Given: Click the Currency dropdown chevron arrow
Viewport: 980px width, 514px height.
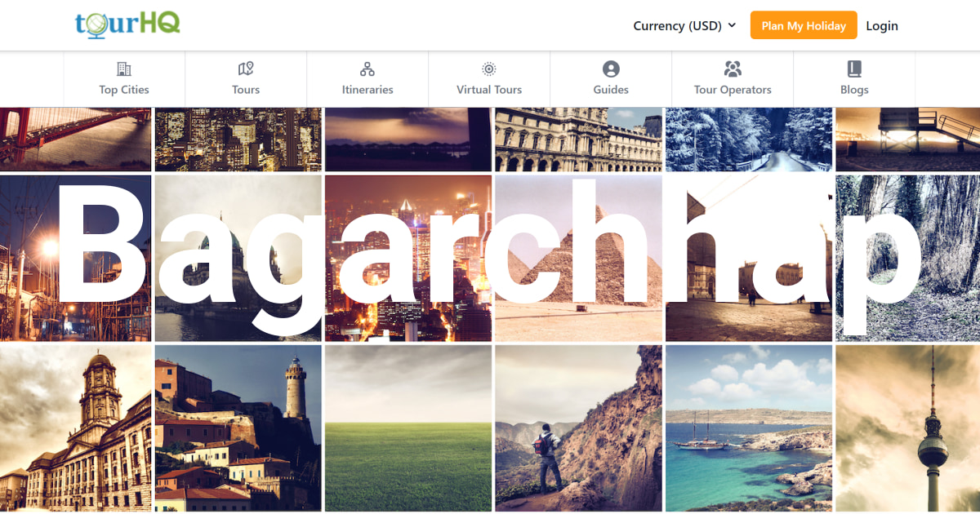Looking at the screenshot, I should coord(732,25).
